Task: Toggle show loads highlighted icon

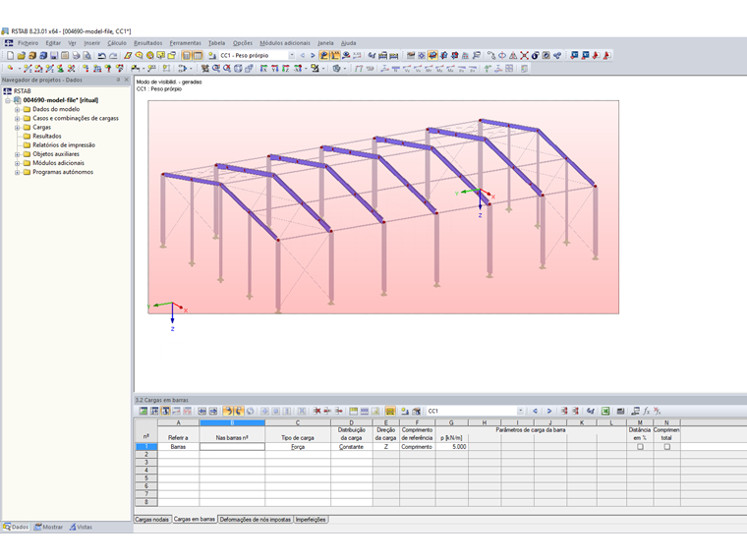Action: pyautogui.click(x=324, y=55)
